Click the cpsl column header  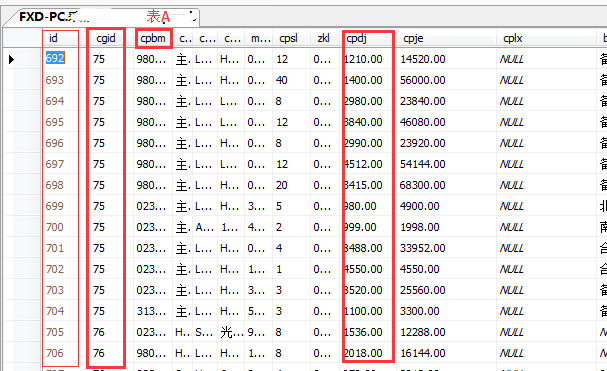(x=288, y=38)
